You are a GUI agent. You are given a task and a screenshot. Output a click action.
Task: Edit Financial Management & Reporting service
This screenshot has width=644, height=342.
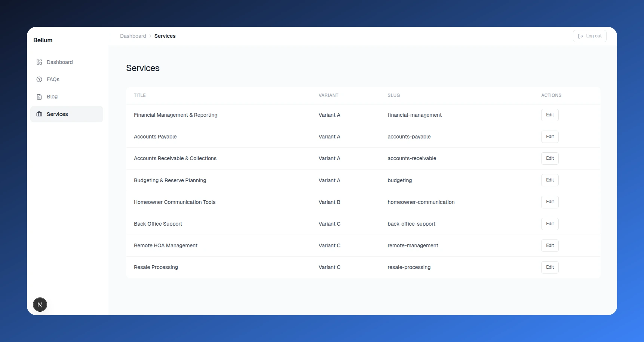[x=550, y=115]
